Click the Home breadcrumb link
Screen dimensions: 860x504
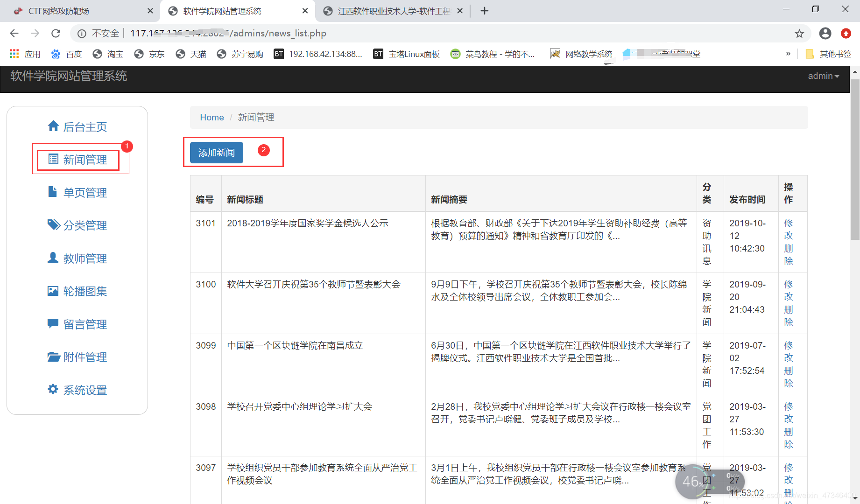[212, 117]
